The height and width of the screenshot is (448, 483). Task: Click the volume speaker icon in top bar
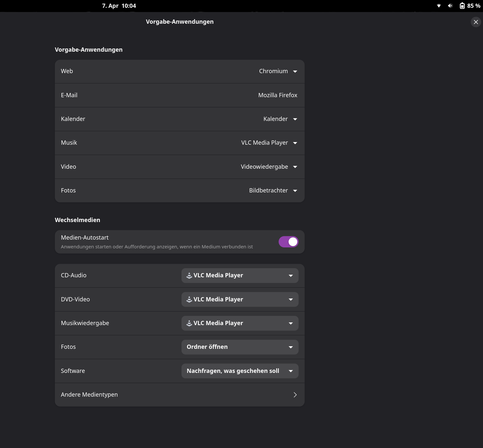[450, 6]
